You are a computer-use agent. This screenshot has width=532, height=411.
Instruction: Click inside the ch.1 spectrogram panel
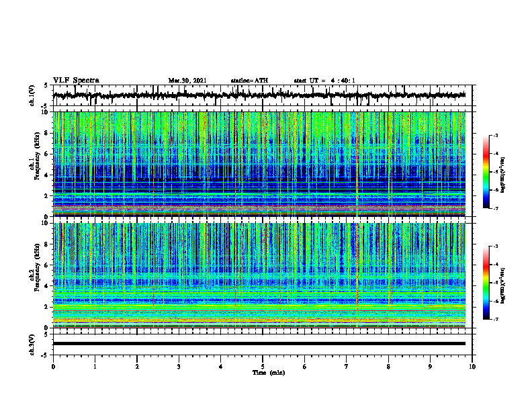point(259,164)
